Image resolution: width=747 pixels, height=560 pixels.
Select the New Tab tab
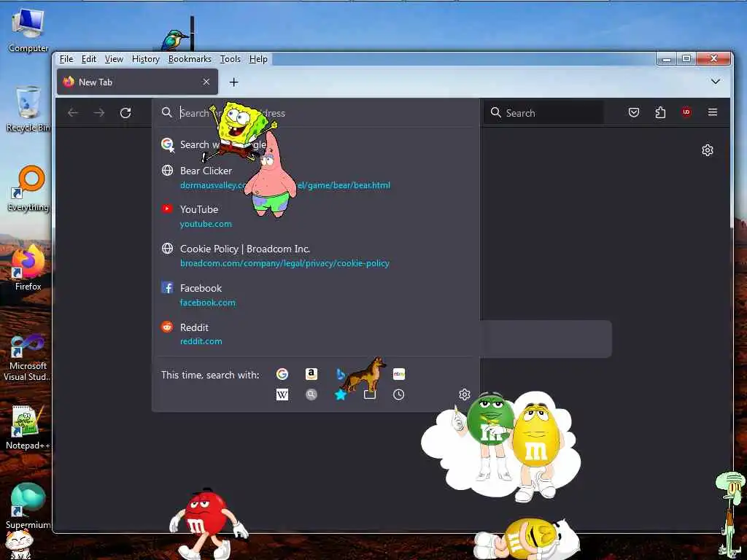pos(137,82)
